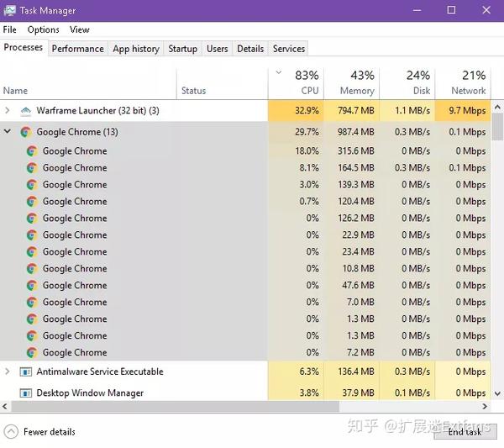Click the Chrome icon in the 7.0 MB row
Image resolution: width=504 pixels, height=448 pixels.
(32, 302)
